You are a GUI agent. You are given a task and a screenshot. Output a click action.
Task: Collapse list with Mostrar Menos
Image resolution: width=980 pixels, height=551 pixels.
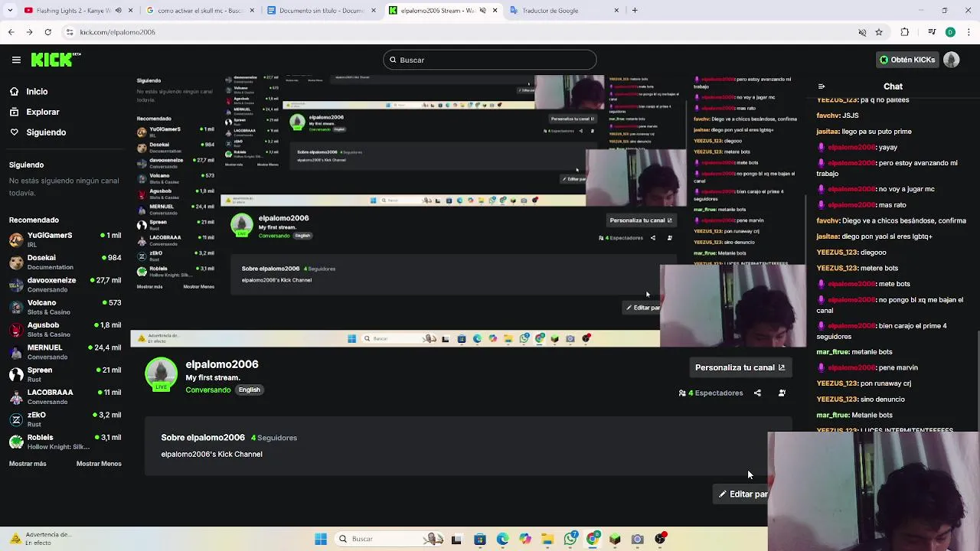coord(99,464)
